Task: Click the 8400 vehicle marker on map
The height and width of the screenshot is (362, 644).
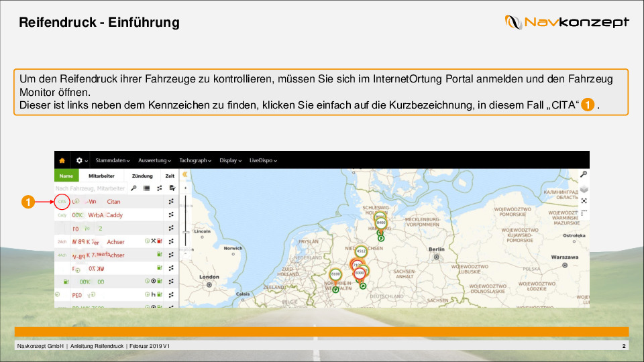Action: click(381, 223)
